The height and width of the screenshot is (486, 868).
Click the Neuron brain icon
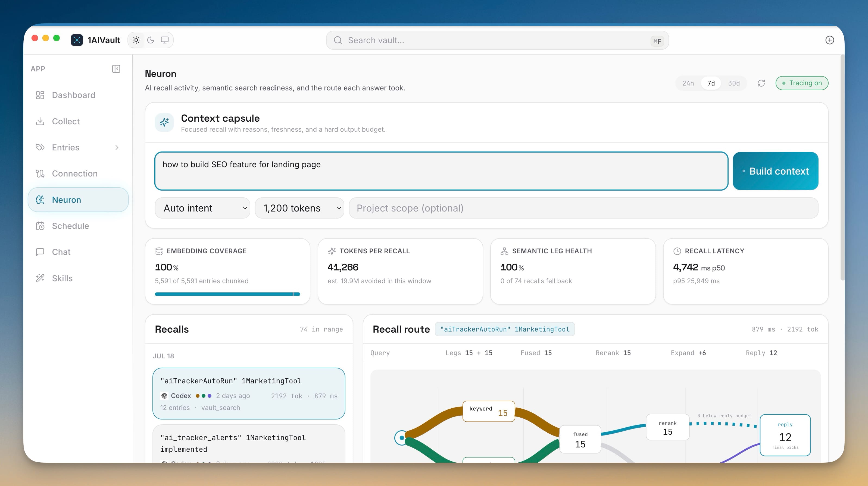point(40,200)
